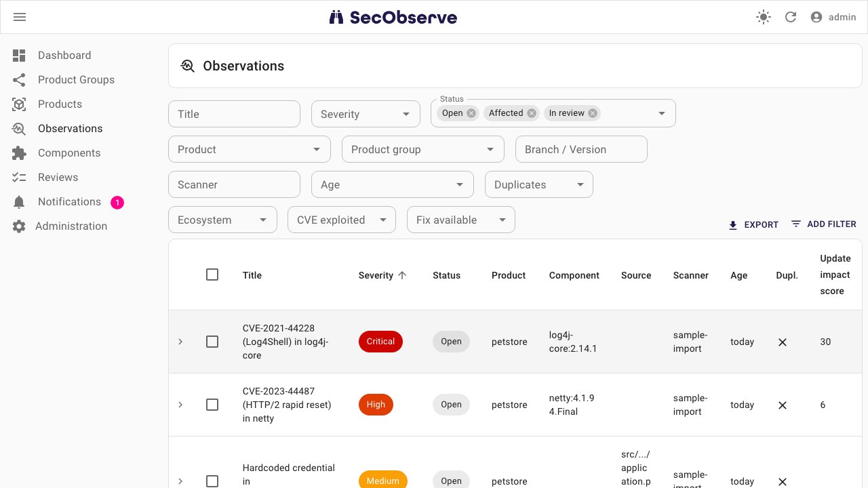Sort by the Age column header
The height and width of the screenshot is (488, 868).
click(x=739, y=275)
